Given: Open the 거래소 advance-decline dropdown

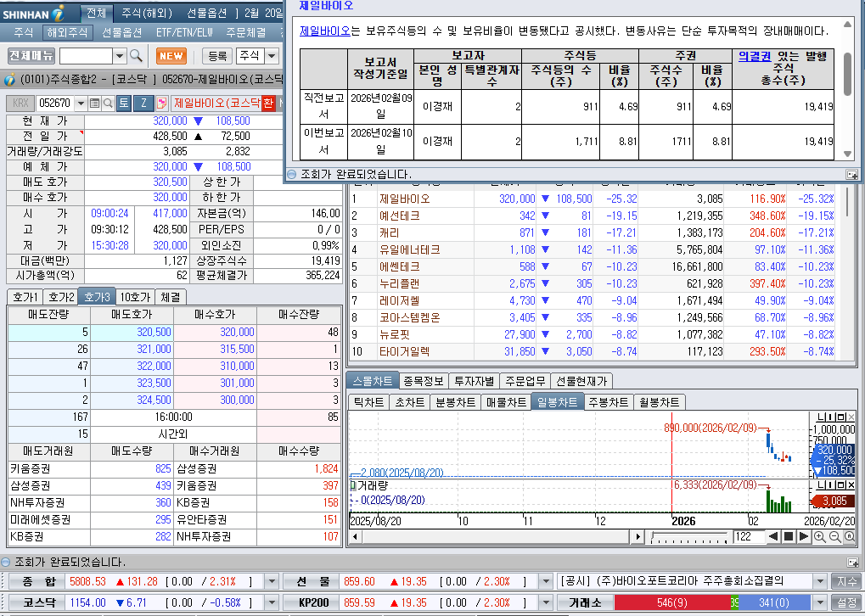Looking at the screenshot, I should point(820,602).
